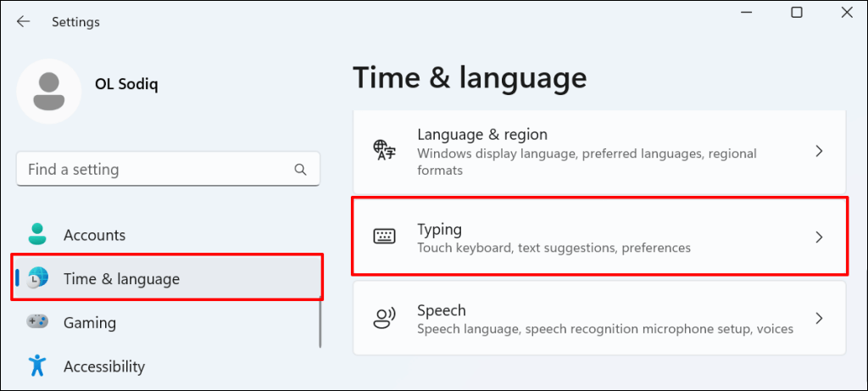Click the Speech icon
Image resolution: width=868 pixels, height=391 pixels.
click(385, 318)
